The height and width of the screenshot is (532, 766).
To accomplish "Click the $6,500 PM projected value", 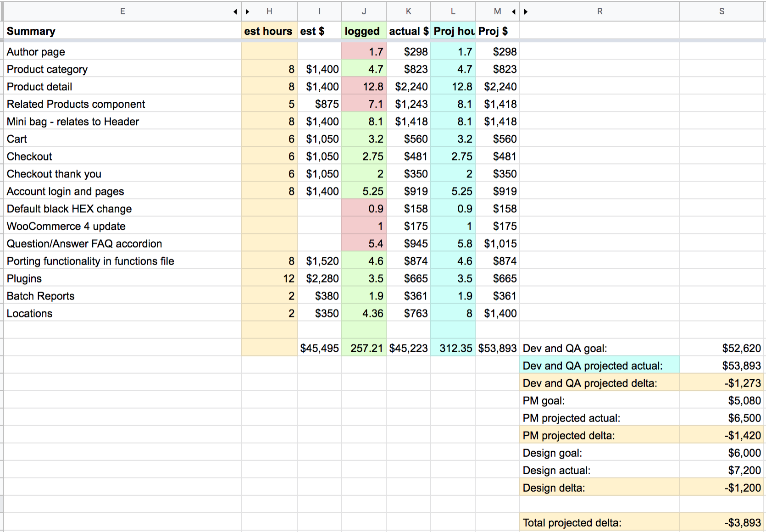I will [722, 417].
